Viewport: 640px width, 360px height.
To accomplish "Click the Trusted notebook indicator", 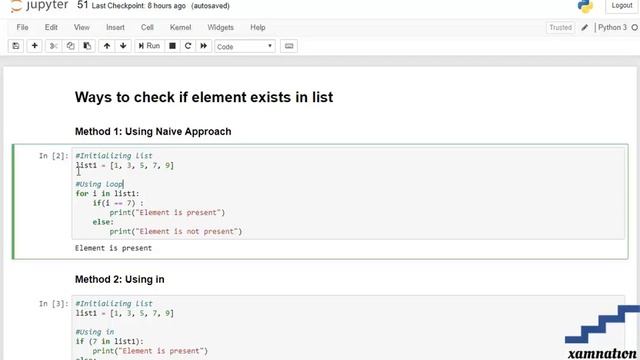I will point(560,27).
